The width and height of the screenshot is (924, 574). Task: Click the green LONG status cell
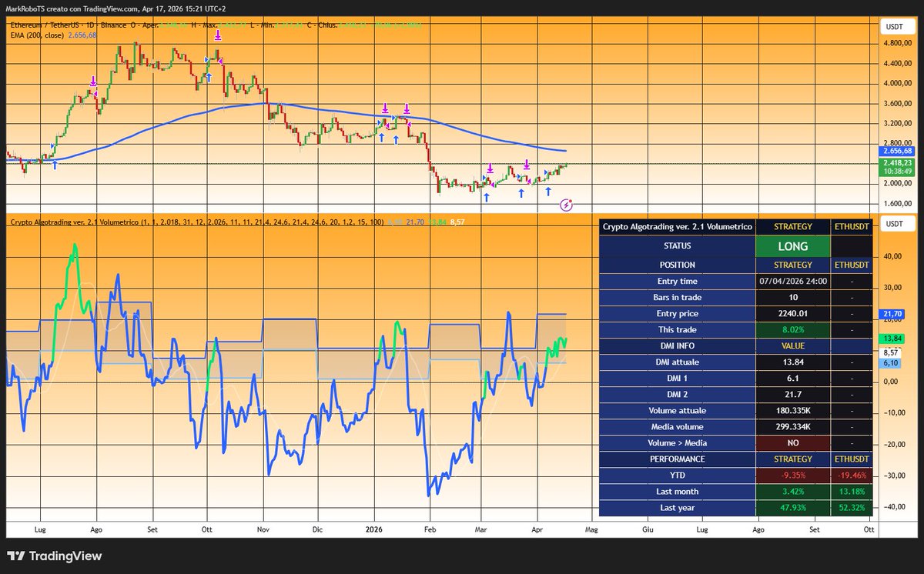click(x=793, y=246)
